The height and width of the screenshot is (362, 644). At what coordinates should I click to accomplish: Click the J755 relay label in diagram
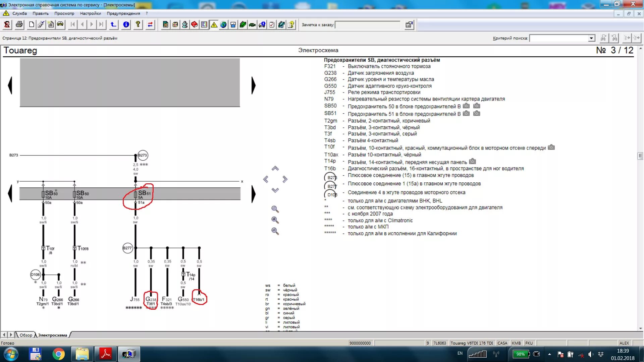click(135, 299)
